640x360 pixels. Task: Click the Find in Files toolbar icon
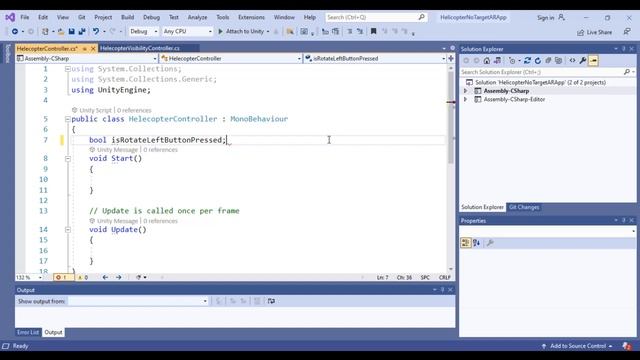coord(290,31)
